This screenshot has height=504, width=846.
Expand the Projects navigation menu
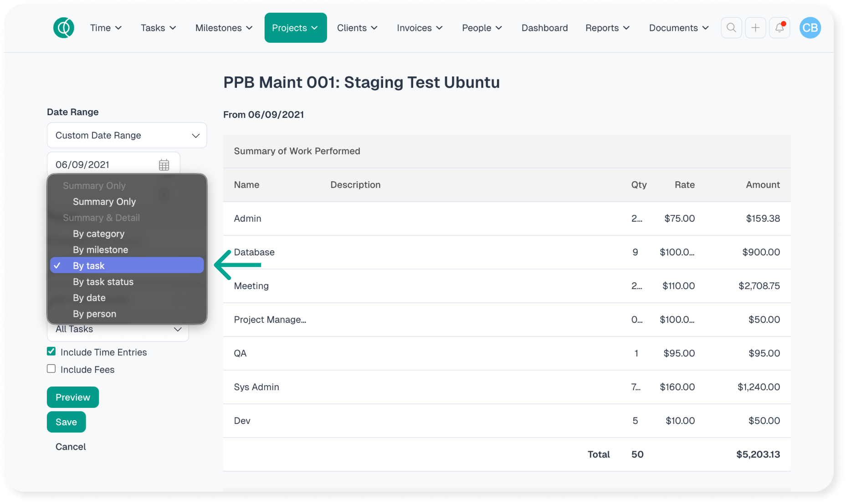295,28
